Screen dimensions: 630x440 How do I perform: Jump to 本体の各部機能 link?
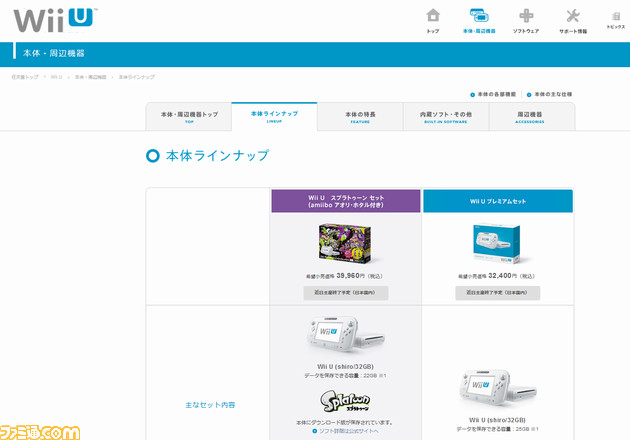496,94
